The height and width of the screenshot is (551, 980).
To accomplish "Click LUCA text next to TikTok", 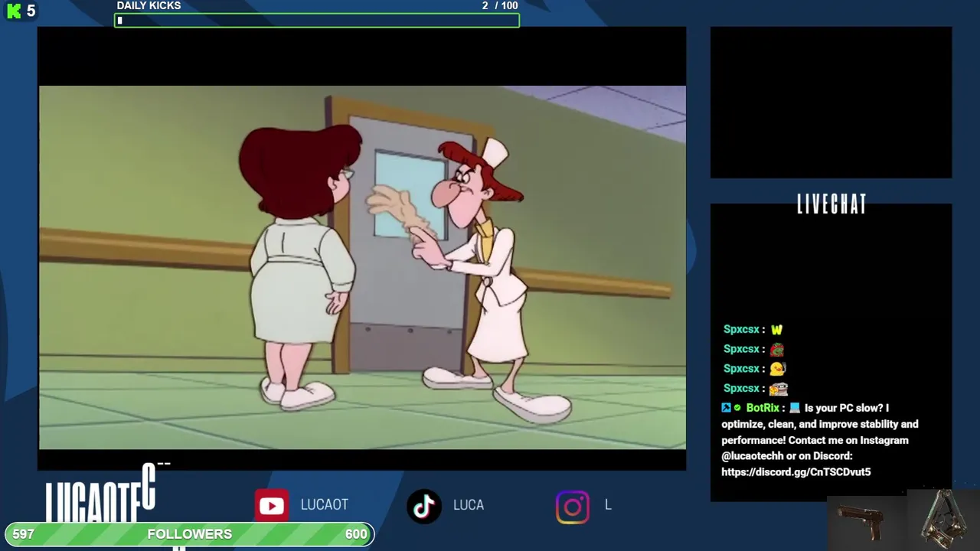I will point(469,505).
